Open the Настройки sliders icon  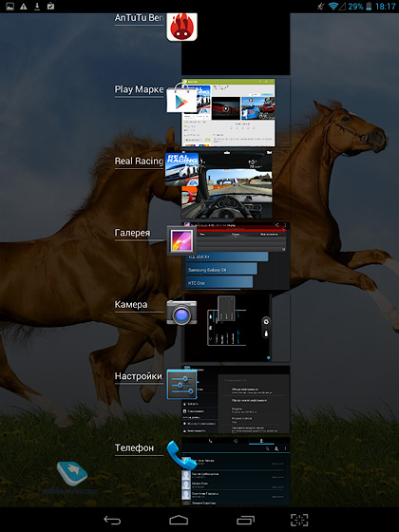[x=181, y=385]
